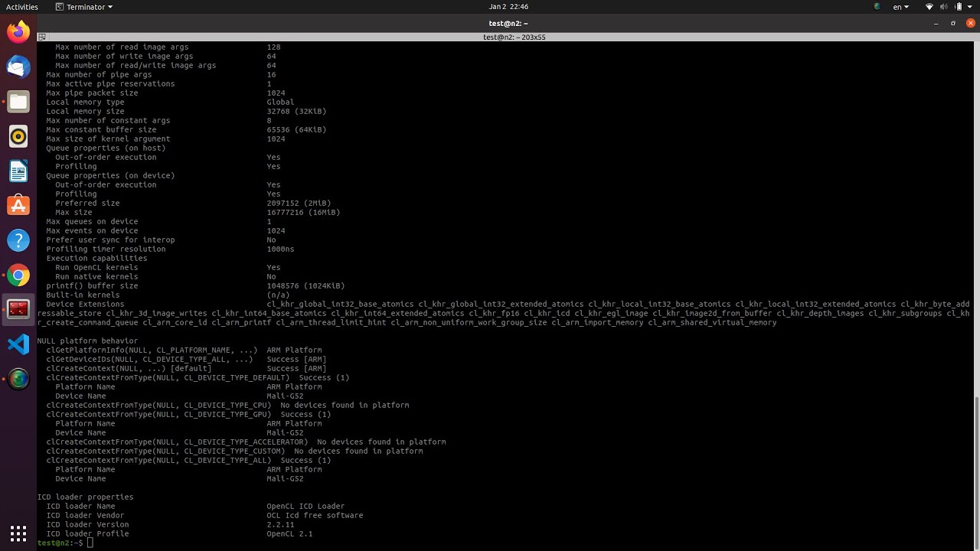
Task: Open the Help icon in dock
Action: click(18, 240)
